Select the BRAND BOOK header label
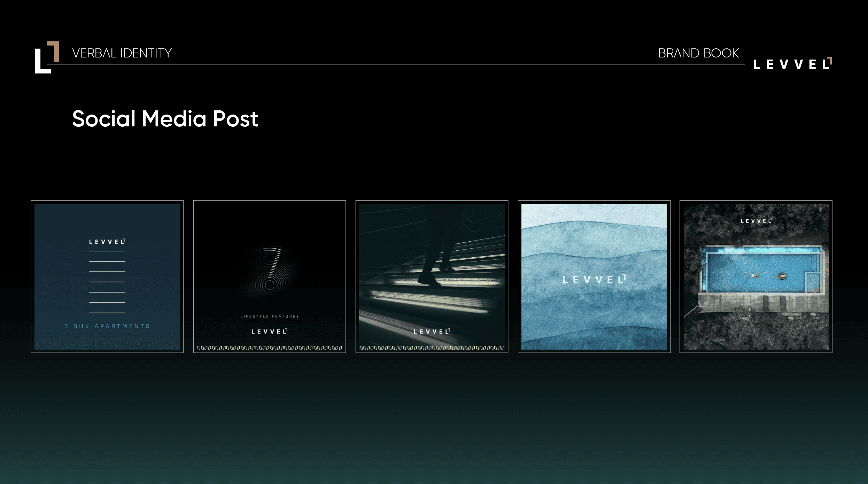The width and height of the screenshot is (868, 484). click(x=698, y=53)
